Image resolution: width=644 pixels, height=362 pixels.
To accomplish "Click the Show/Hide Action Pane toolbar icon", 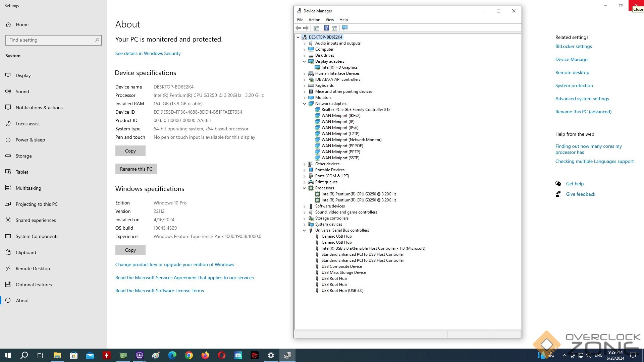I will pos(334,28).
